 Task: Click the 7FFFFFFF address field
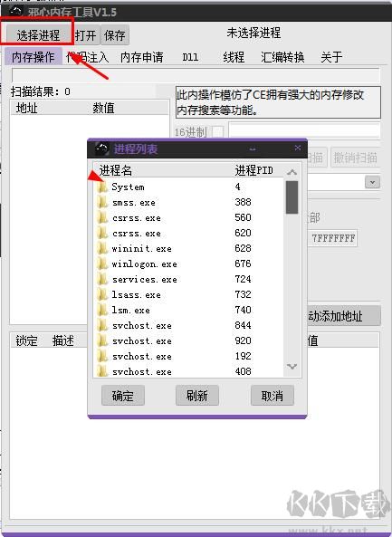click(x=333, y=238)
